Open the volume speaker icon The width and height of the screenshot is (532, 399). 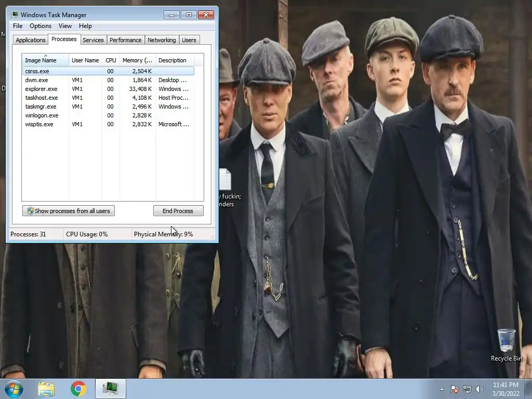pos(480,389)
